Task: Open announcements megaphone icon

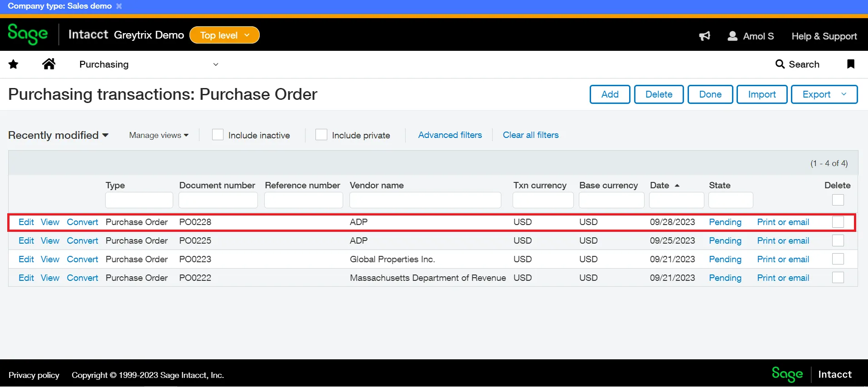Action: [x=705, y=36]
